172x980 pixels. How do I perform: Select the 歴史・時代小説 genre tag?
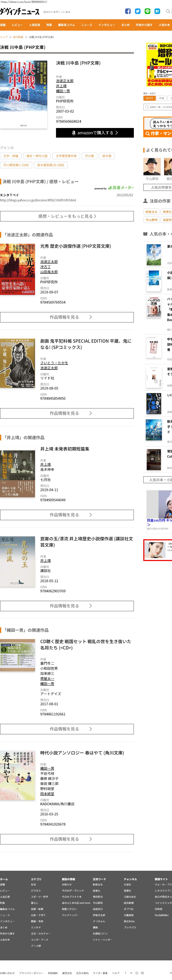(x=37, y=156)
